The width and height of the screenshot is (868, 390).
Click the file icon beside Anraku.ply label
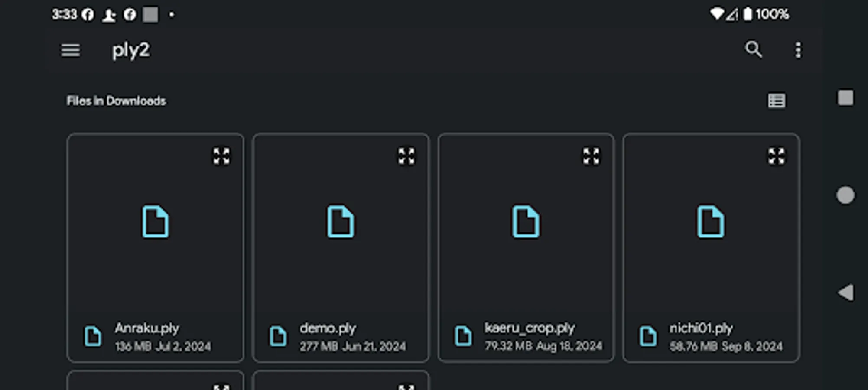tap(93, 337)
